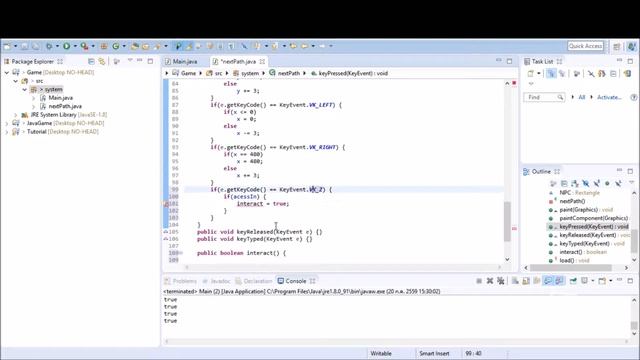Image resolution: width=640 pixels, height=360 pixels.
Task: Toggle Show Console on standard error change
Action: (x=559, y=281)
